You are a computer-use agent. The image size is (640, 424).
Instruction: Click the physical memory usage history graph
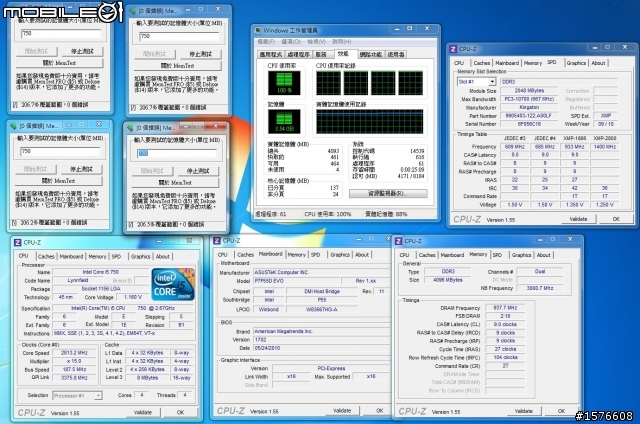(369, 122)
